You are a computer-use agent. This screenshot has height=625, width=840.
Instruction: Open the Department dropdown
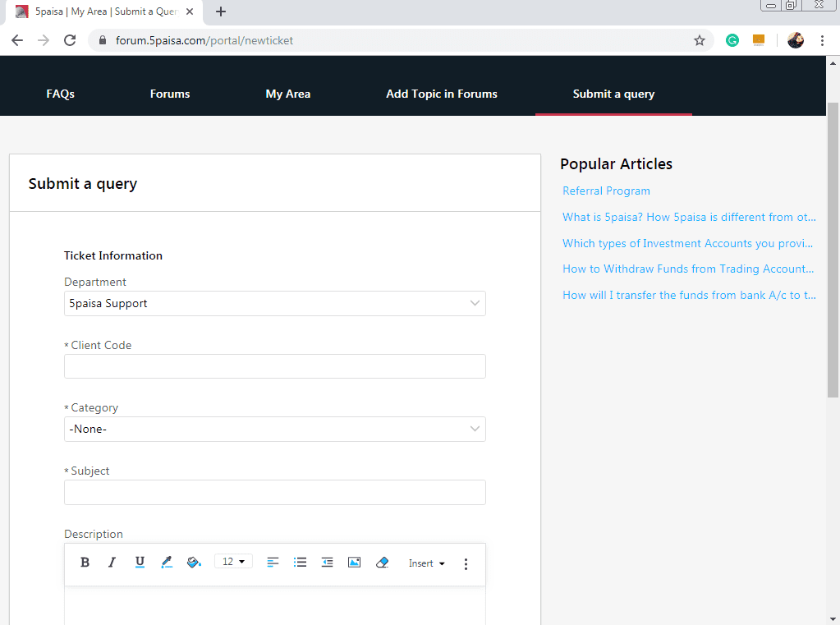[x=275, y=303]
